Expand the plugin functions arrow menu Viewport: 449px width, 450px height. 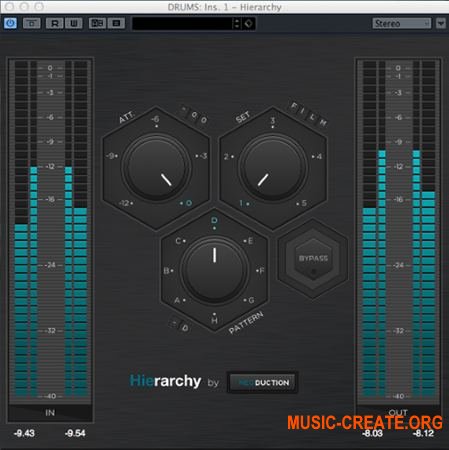(441, 23)
